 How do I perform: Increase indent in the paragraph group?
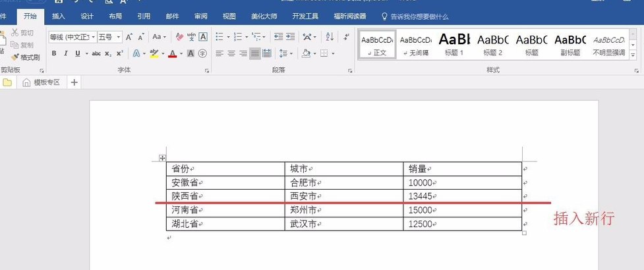click(291, 37)
